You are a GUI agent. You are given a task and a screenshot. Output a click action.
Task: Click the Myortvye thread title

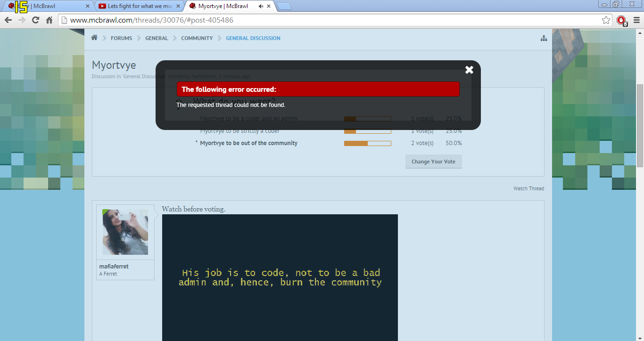point(114,65)
